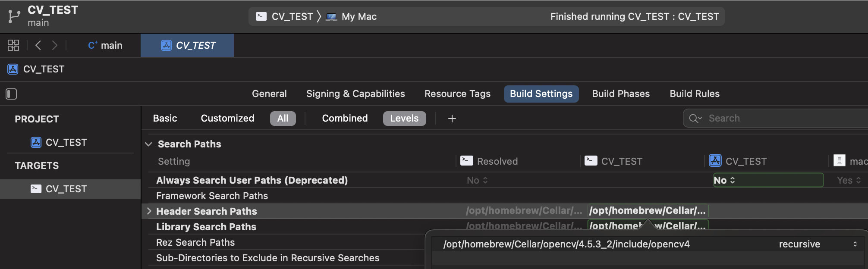Expand the Header Search Paths row
Image resolution: width=868 pixels, height=269 pixels.
149,211
